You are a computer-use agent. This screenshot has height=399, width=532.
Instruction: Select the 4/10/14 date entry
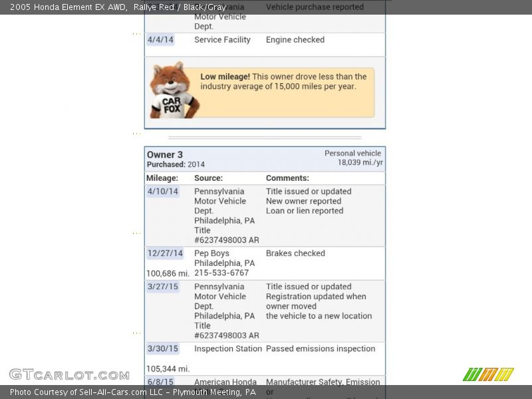163,192
